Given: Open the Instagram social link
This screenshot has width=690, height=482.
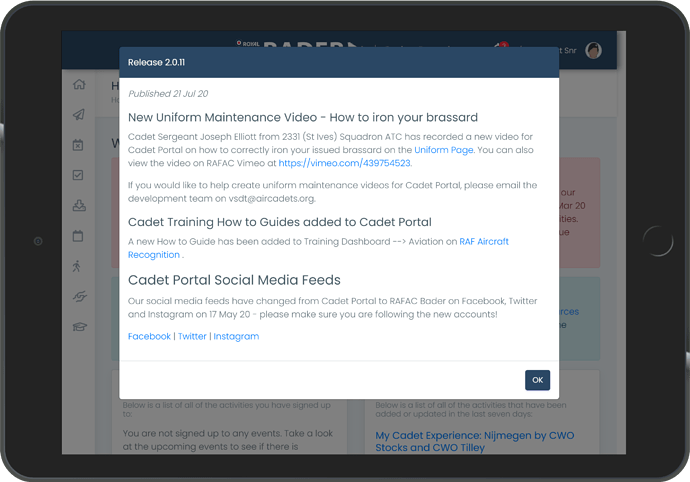Looking at the screenshot, I should 236,336.
